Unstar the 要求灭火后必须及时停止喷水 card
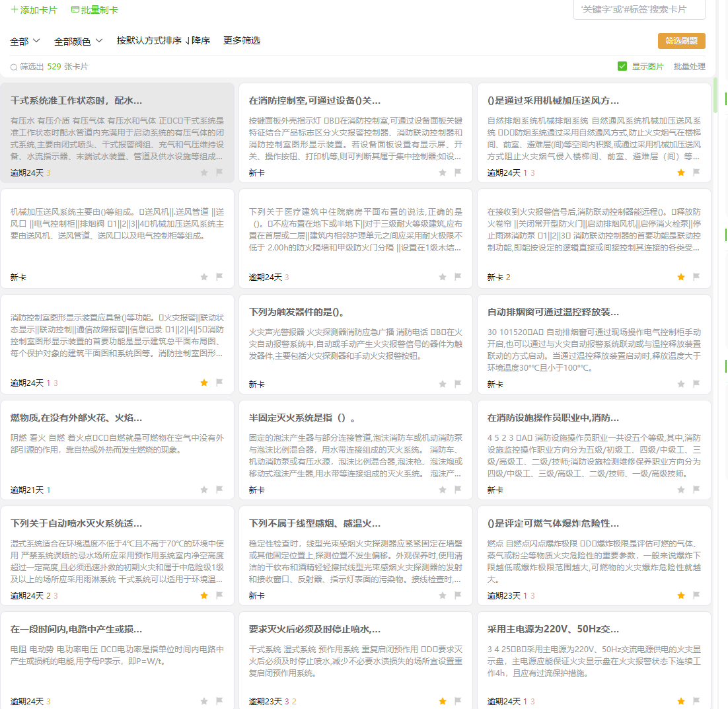The image size is (728, 709). [443, 701]
